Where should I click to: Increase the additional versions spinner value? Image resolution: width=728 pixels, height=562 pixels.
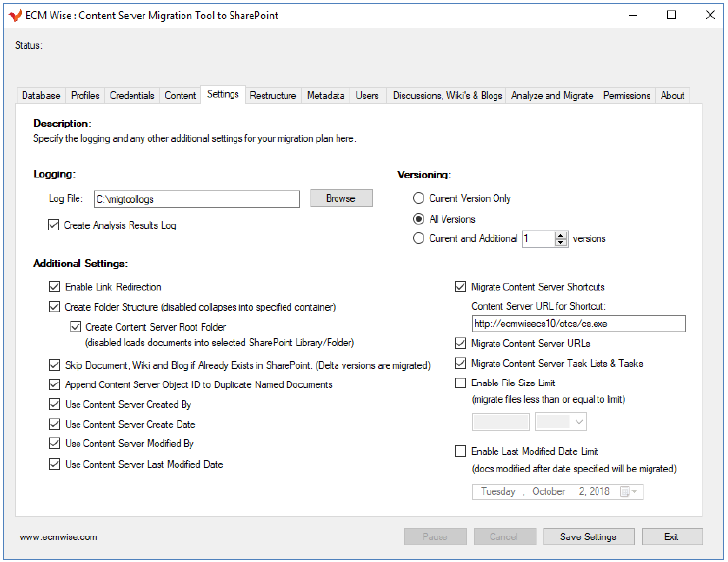pos(561,235)
